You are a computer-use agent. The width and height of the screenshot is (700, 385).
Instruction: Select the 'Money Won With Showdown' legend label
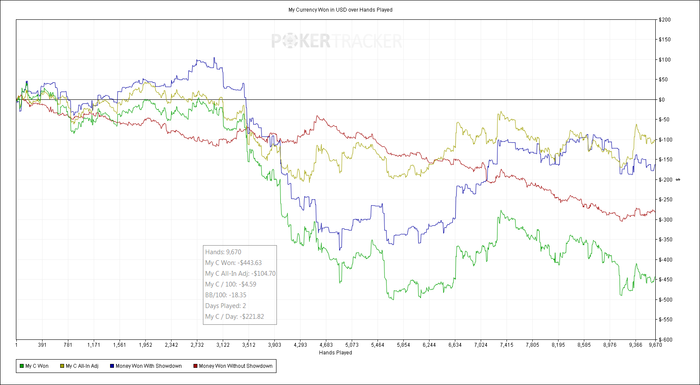pos(148,366)
